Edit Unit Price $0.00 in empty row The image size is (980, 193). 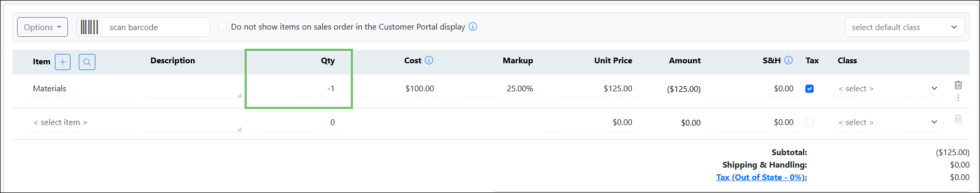point(592,122)
